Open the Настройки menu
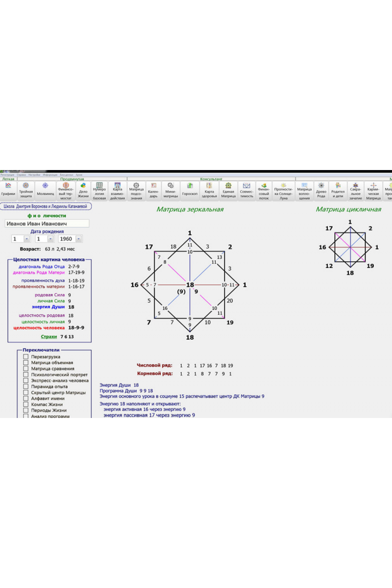 click(34, 175)
